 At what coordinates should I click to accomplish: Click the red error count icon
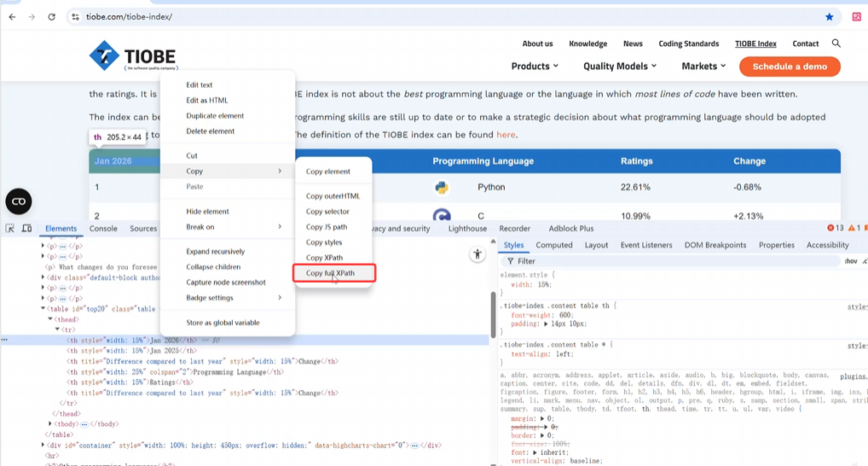[830, 228]
